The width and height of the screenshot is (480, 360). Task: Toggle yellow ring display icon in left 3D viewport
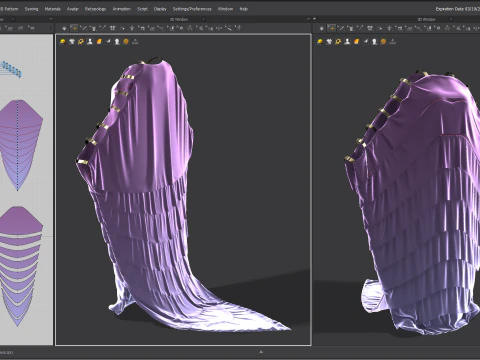[81, 41]
